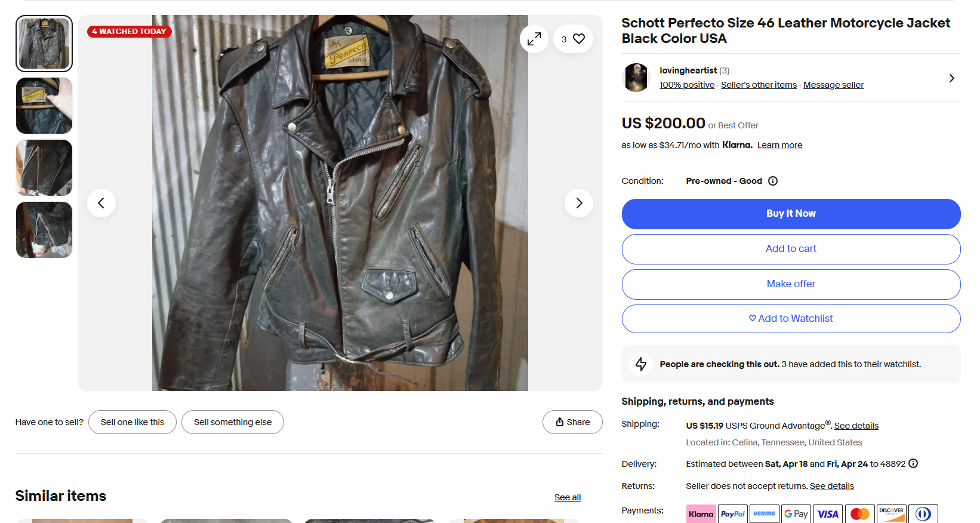Open See all similar items link

(x=568, y=497)
